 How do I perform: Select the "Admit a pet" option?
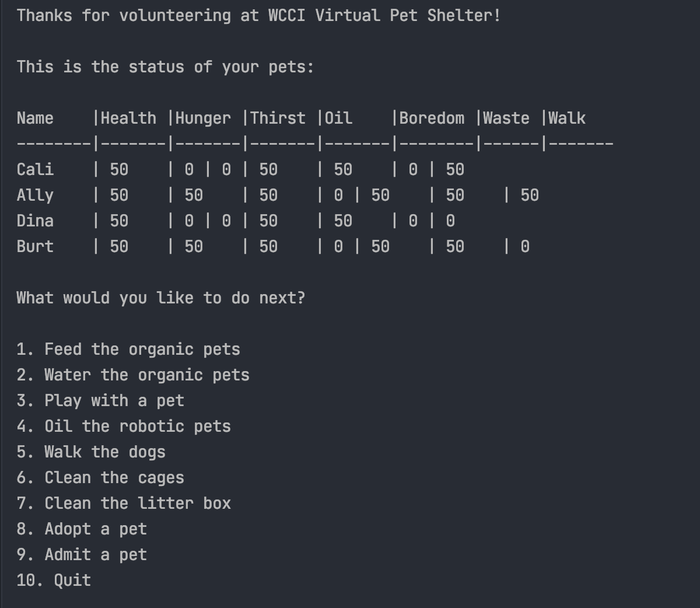tap(82, 555)
